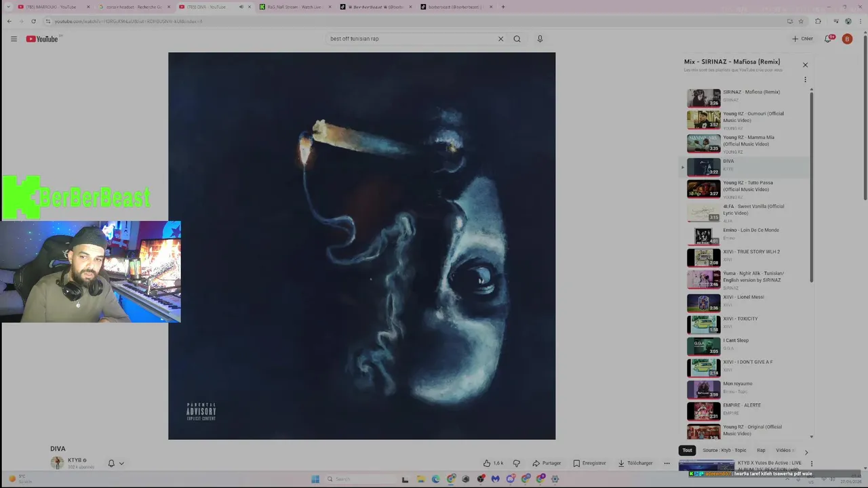Play EMPIRE - ALERTE from playlist
Screen dimensions: 868x488
point(746,411)
